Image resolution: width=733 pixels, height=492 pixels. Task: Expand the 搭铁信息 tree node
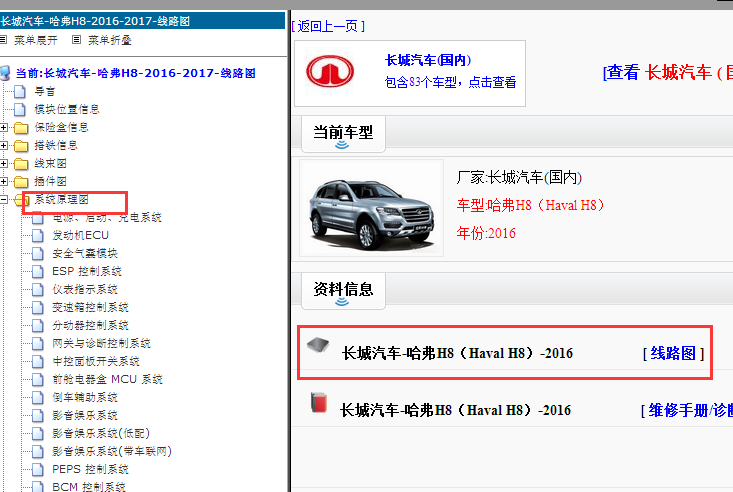coord(3,146)
